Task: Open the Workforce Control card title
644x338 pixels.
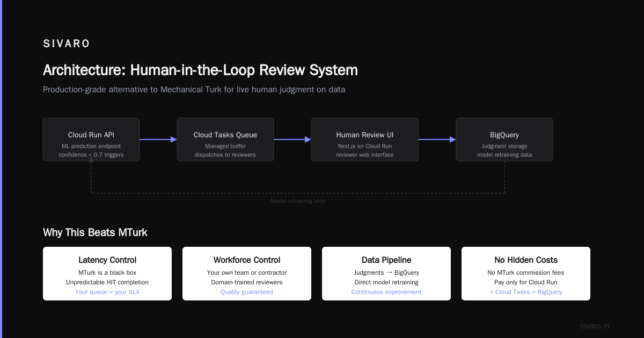Action: (247, 260)
